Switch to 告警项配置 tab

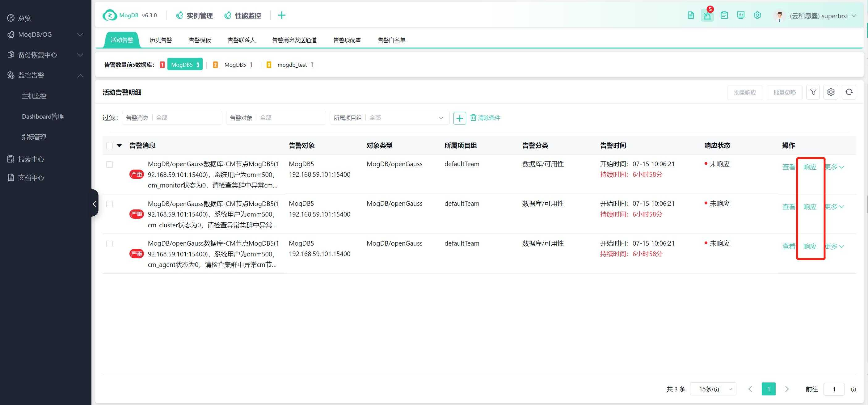tap(347, 40)
